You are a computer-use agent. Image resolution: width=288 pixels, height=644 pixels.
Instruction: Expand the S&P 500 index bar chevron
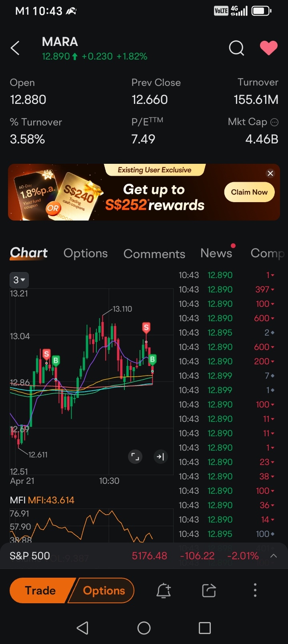(274, 556)
